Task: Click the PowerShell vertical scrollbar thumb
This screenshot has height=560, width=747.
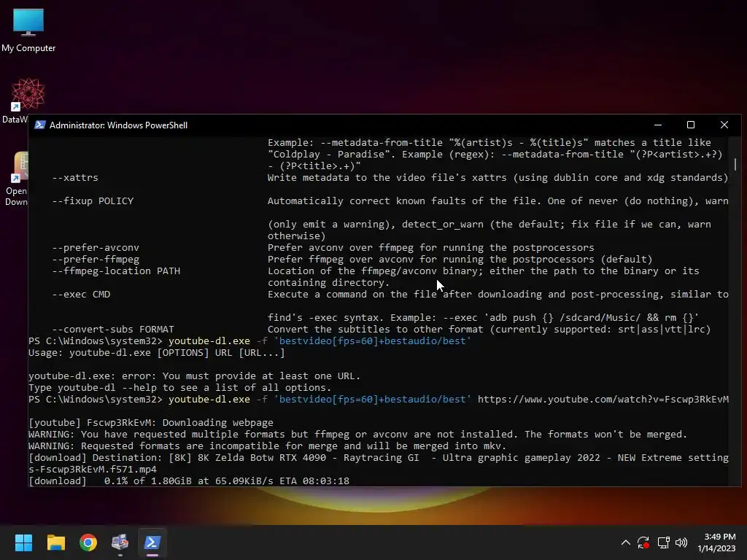Action: [x=735, y=164]
